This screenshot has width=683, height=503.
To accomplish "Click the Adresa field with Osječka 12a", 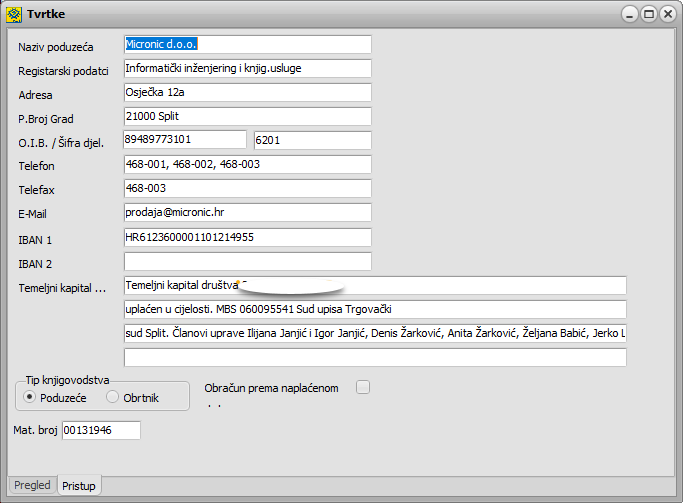I will (x=247, y=92).
